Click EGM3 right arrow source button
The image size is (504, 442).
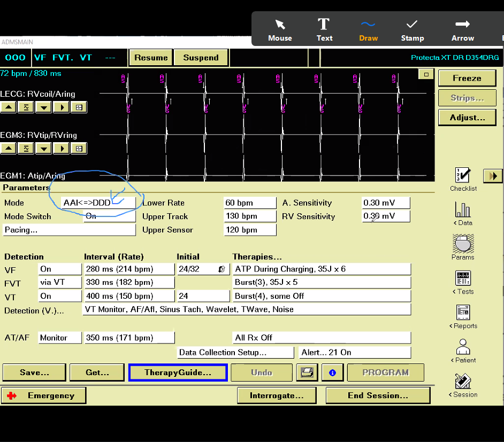(62, 148)
